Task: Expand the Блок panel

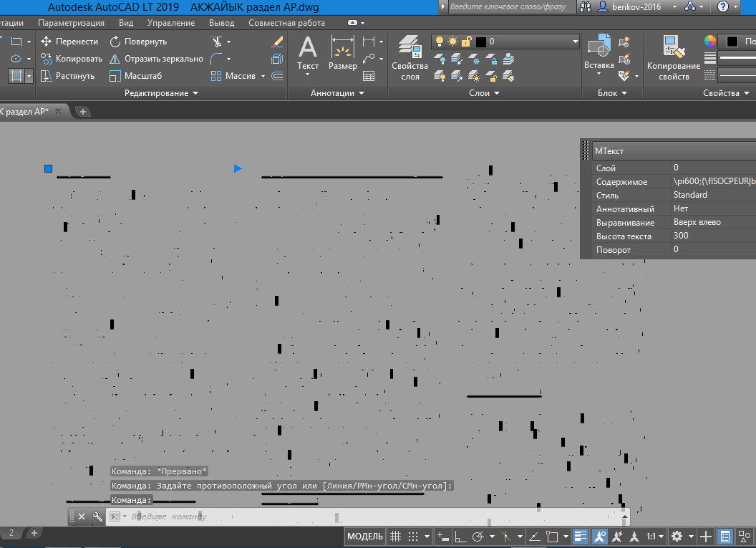Action: tap(612, 93)
